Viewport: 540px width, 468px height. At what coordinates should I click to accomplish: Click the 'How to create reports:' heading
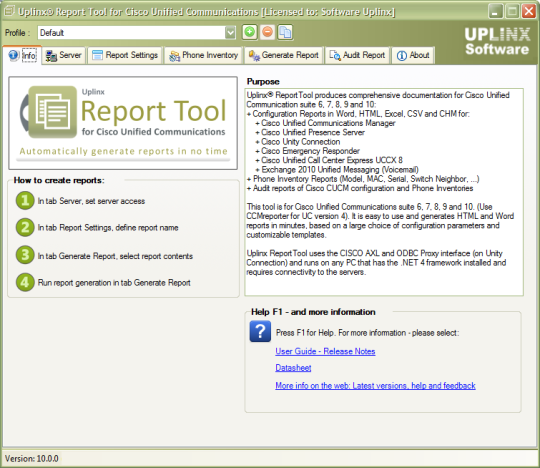pyautogui.click(x=59, y=180)
